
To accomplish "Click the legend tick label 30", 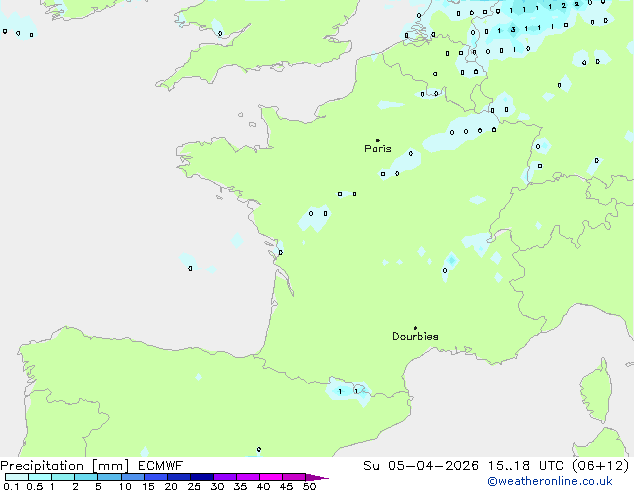I will coord(217,487).
